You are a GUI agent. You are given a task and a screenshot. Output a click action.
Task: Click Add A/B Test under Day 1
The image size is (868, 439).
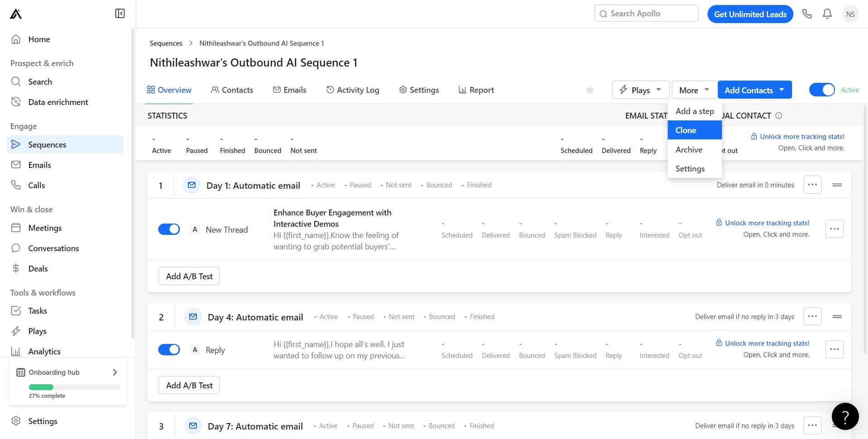point(189,276)
